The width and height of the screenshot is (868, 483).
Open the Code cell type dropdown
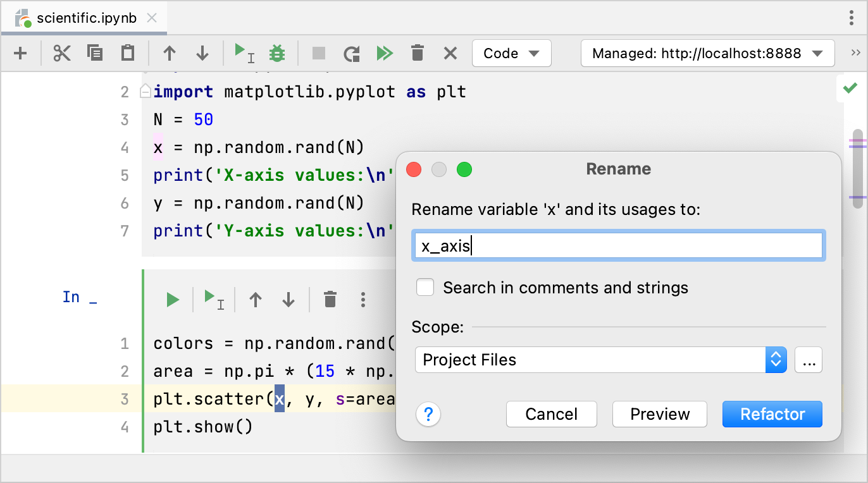click(x=511, y=53)
